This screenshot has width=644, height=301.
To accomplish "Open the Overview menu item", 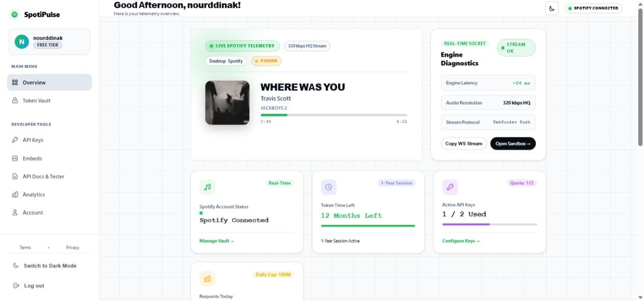I will click(x=49, y=83).
